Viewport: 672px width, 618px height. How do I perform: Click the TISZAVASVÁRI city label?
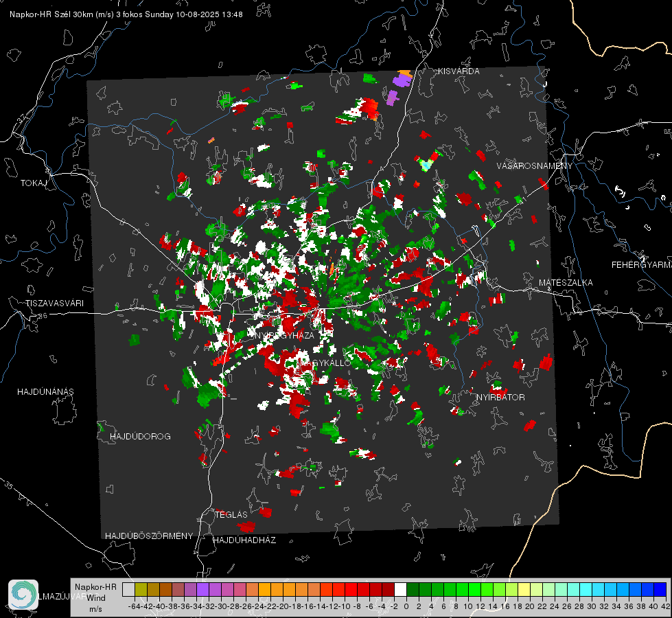(54, 304)
